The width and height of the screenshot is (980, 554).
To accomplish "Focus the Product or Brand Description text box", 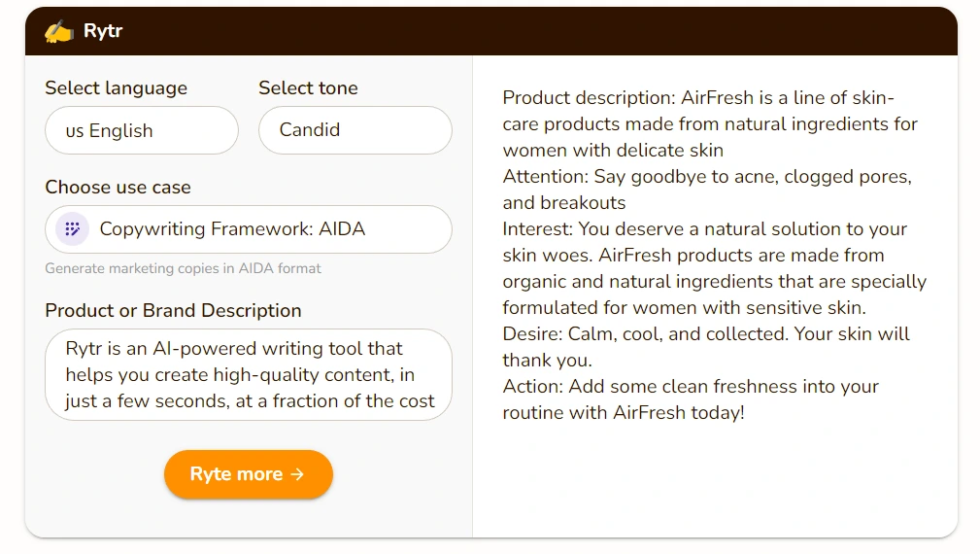I will [x=249, y=374].
